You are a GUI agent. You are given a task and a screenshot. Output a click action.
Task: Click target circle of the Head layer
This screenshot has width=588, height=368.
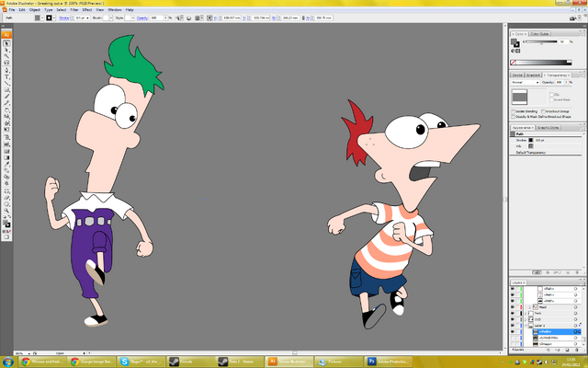[575, 307]
